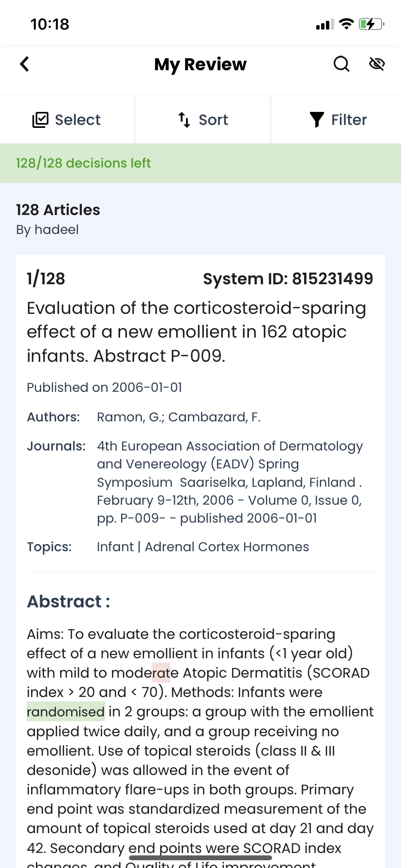The width and height of the screenshot is (401, 868).
Task: Tap the My Review header title
Action: pos(200,64)
